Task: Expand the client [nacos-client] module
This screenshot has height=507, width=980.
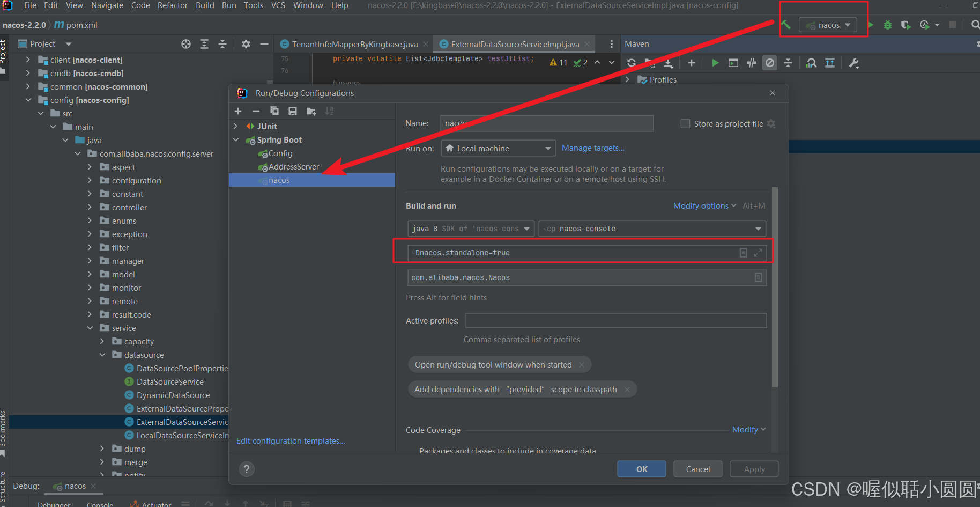Action: (x=28, y=60)
